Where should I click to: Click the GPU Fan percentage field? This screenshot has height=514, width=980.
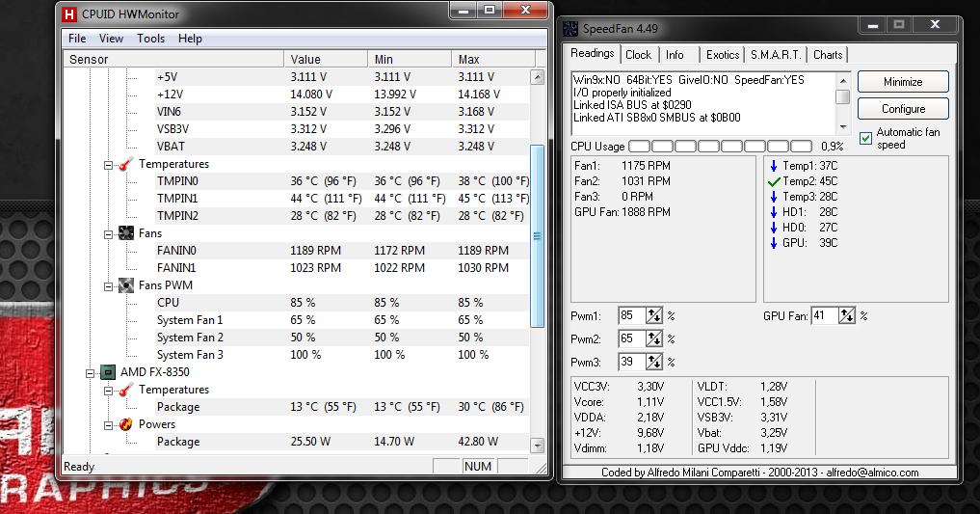coord(825,315)
